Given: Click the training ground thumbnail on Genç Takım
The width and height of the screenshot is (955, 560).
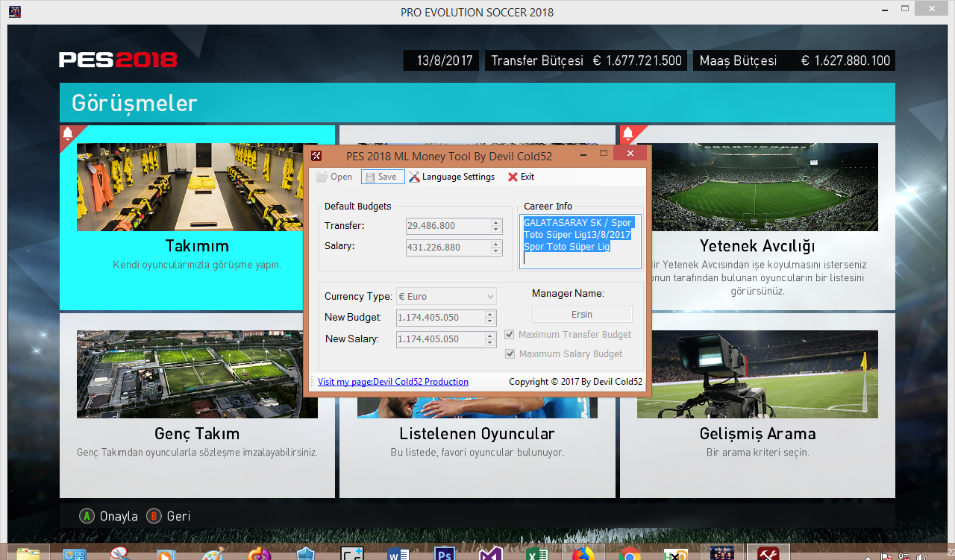Looking at the screenshot, I should 197,374.
